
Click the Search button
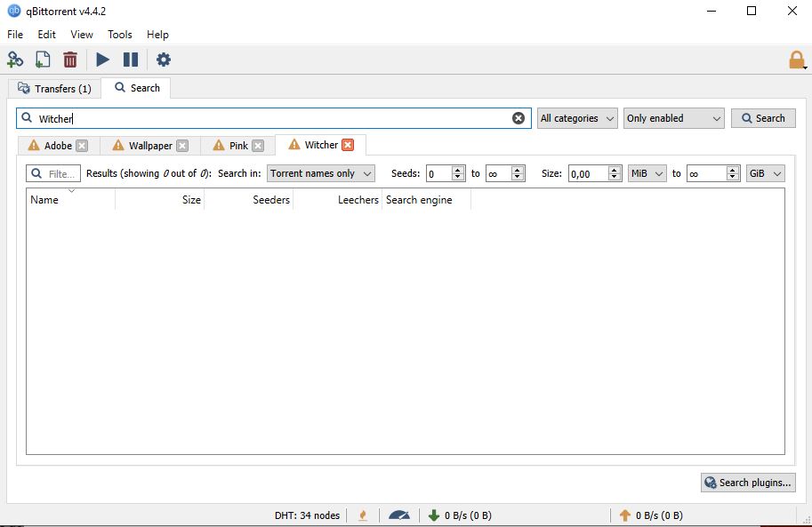763,118
